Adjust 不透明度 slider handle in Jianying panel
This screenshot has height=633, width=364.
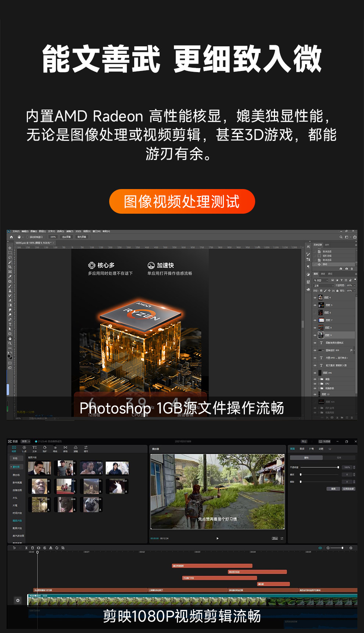click(x=338, y=467)
